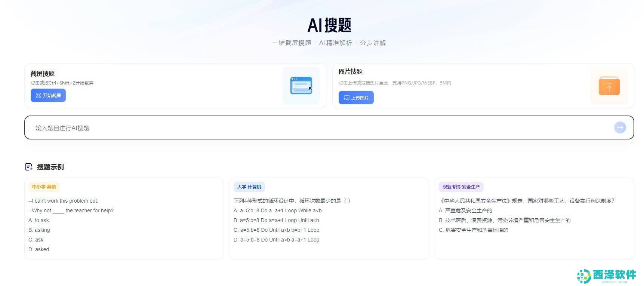
Task: Click option "D. a=5:b=8 Do Until a>b a=a+1 Loop"
Action: 277,240
